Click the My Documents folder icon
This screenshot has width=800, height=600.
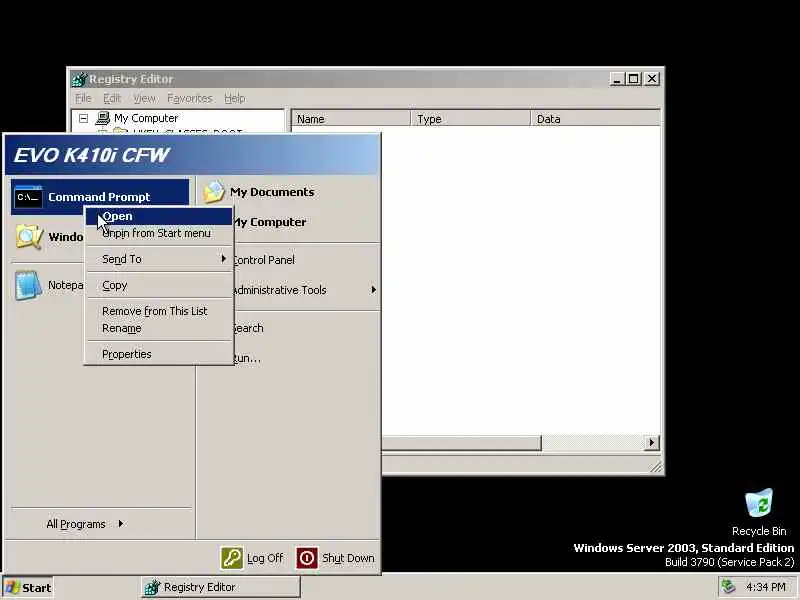point(214,192)
